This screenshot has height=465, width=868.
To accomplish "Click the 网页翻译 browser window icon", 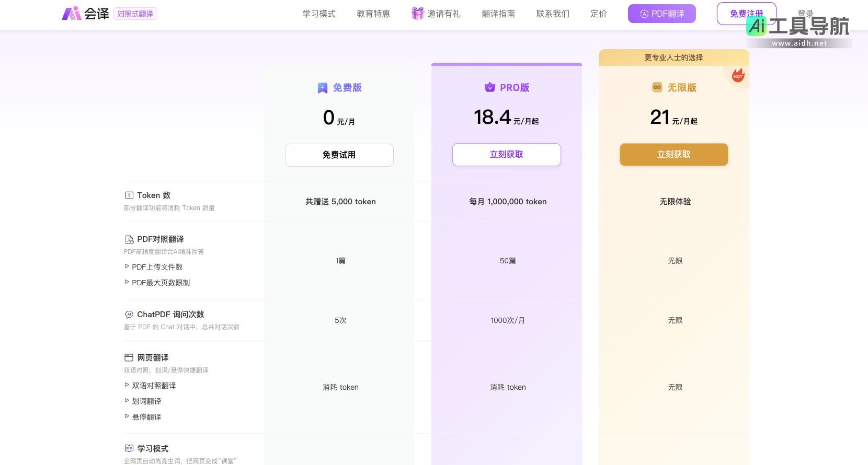I will coord(129,358).
